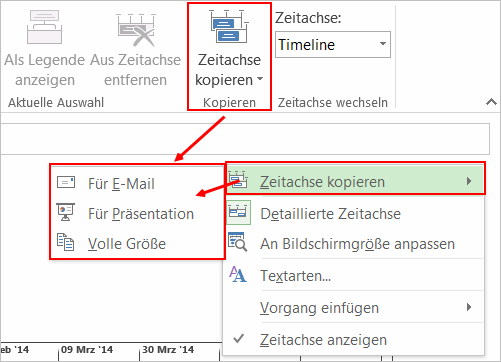Click the Volle Größe pages icon
This screenshot has width=501, height=362.
66,242
